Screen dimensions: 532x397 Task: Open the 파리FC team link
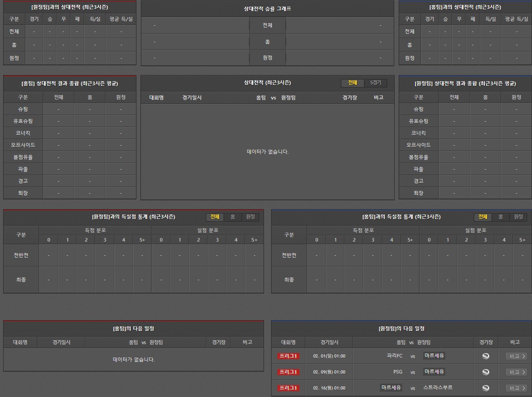pyautogui.click(x=395, y=356)
